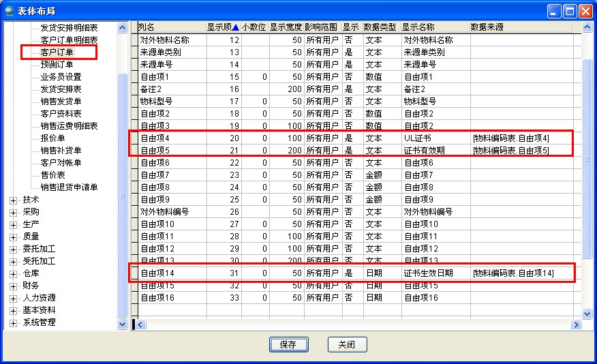Click the window icon in title bar
Viewport: 597px width, 364px height.
tap(10, 10)
